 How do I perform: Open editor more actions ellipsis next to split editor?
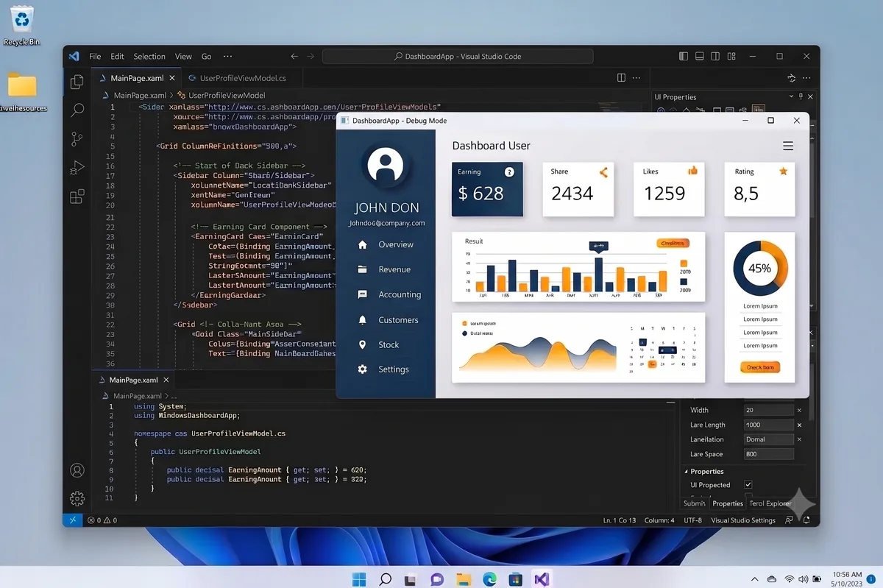click(x=637, y=77)
